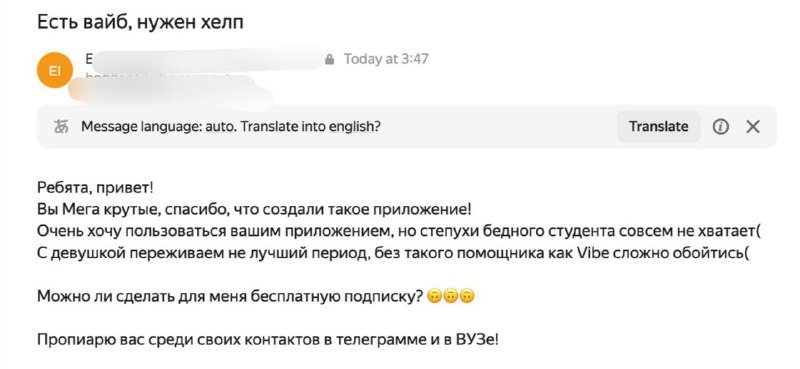Click the middle upside-down face emoji

451,296
